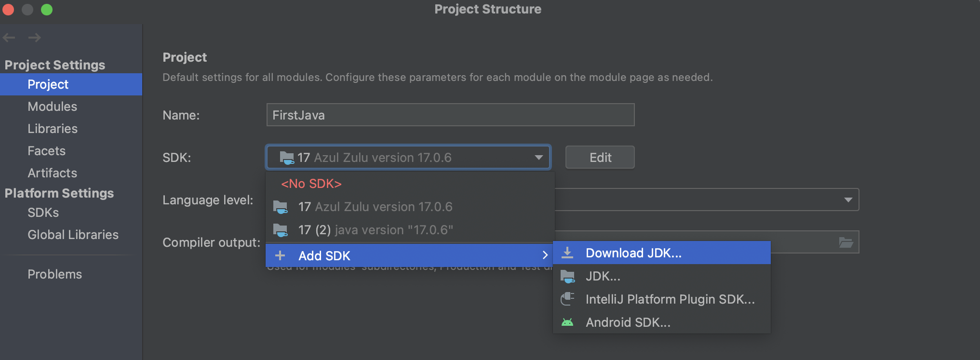The width and height of the screenshot is (980, 360).
Task: Click the folder icon beside 17 Azul Zulu entry
Action: tap(281, 207)
